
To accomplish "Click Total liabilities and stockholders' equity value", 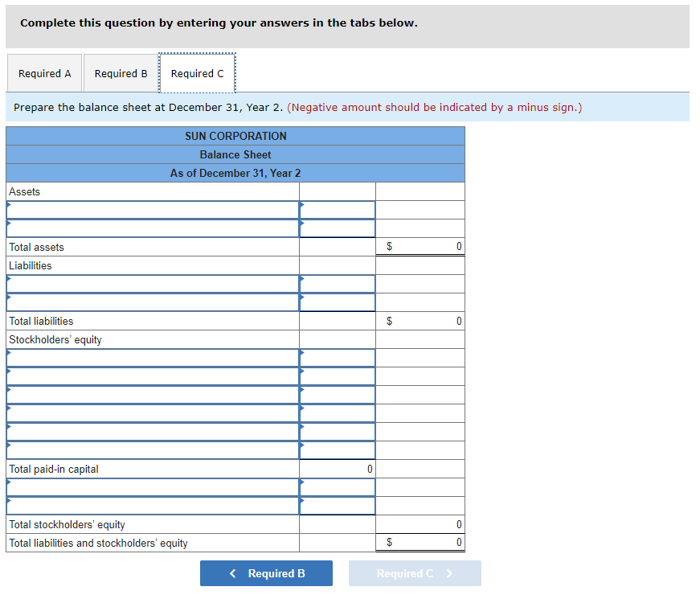I will (420, 543).
